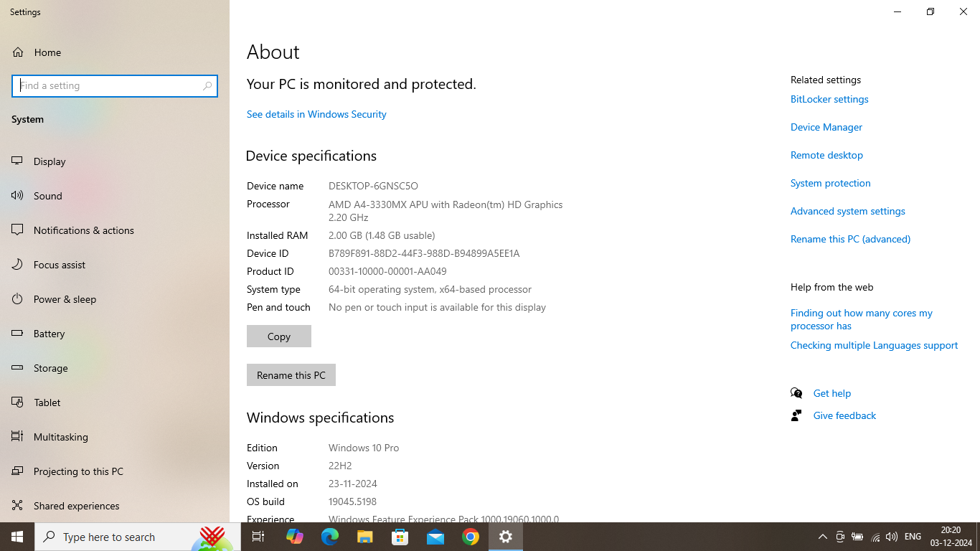This screenshot has height=551, width=980.
Task: Select the Sound speaker icon
Action: (x=18, y=196)
